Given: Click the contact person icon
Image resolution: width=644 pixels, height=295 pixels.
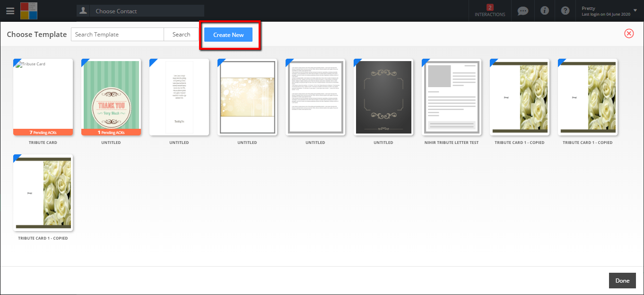Looking at the screenshot, I should [x=83, y=10].
